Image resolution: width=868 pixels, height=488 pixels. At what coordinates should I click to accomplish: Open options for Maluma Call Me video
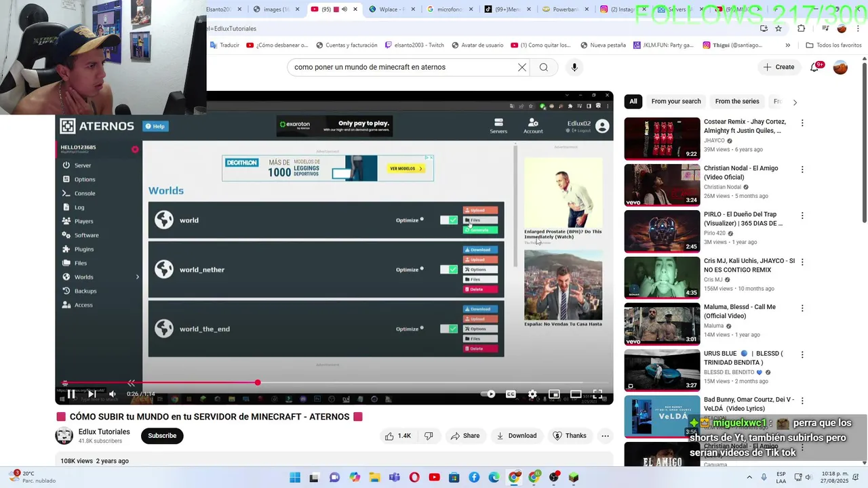click(802, 308)
